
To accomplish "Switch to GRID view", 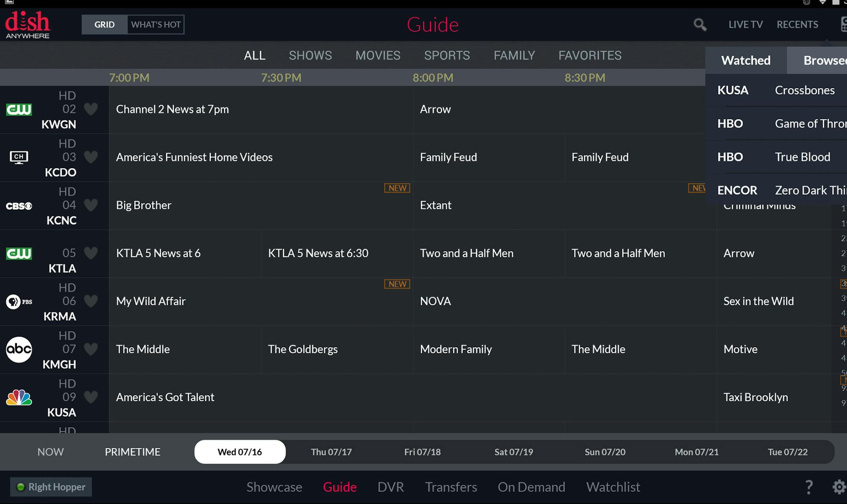I will pyautogui.click(x=104, y=25).
